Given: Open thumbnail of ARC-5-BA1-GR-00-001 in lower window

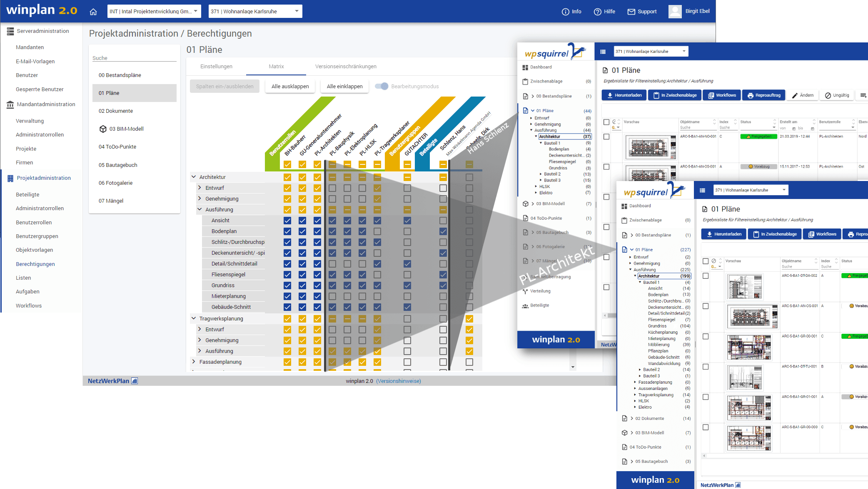Looking at the screenshot, I should click(x=749, y=348).
